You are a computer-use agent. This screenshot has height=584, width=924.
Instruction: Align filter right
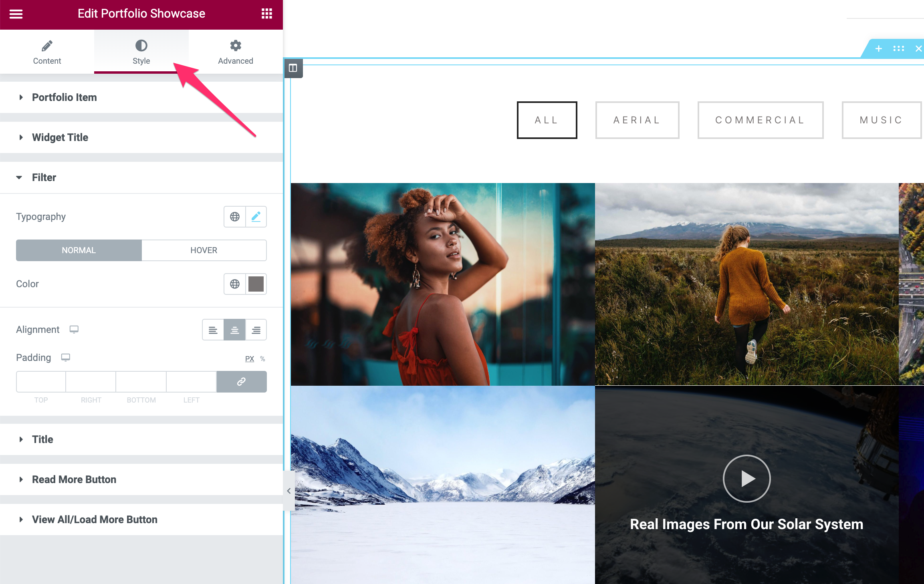(256, 330)
